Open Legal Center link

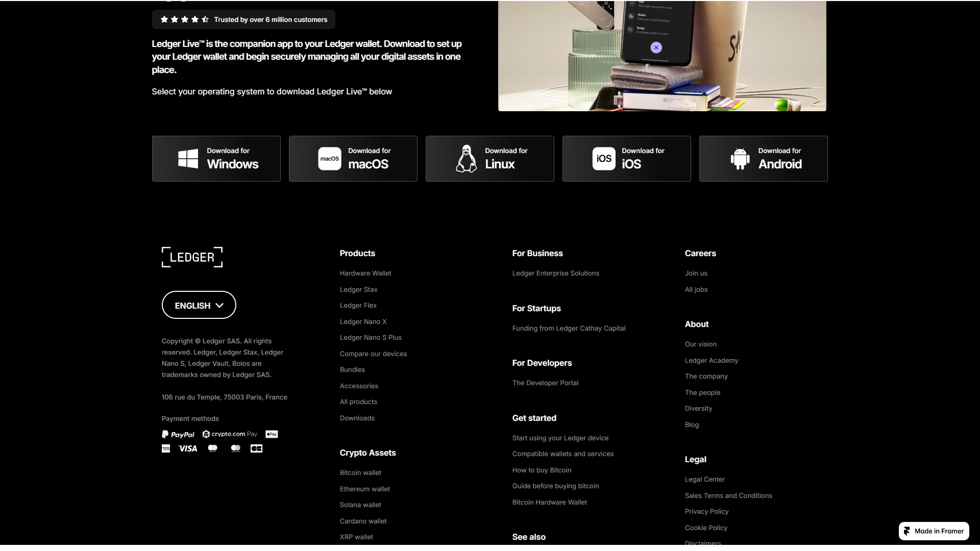coord(705,480)
